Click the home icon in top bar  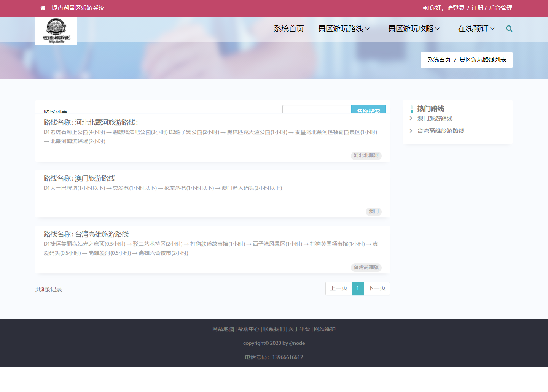(x=43, y=8)
